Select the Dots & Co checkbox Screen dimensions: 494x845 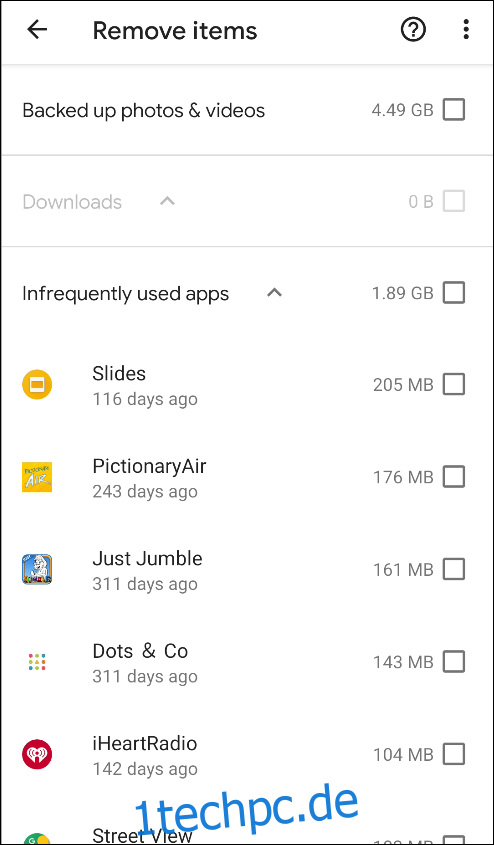(454, 661)
